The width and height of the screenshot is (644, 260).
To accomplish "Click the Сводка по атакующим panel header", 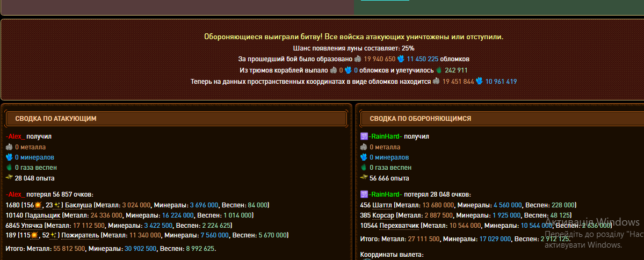I will coord(176,118).
